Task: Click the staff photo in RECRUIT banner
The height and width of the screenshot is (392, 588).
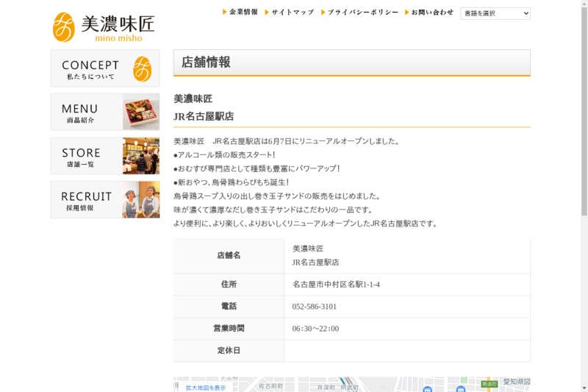Action: coord(140,200)
